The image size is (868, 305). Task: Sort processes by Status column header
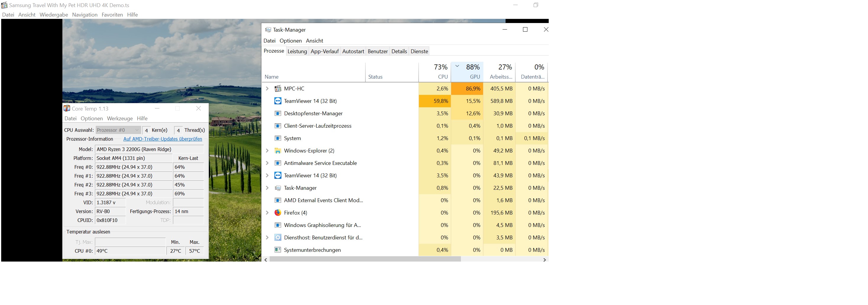point(392,72)
